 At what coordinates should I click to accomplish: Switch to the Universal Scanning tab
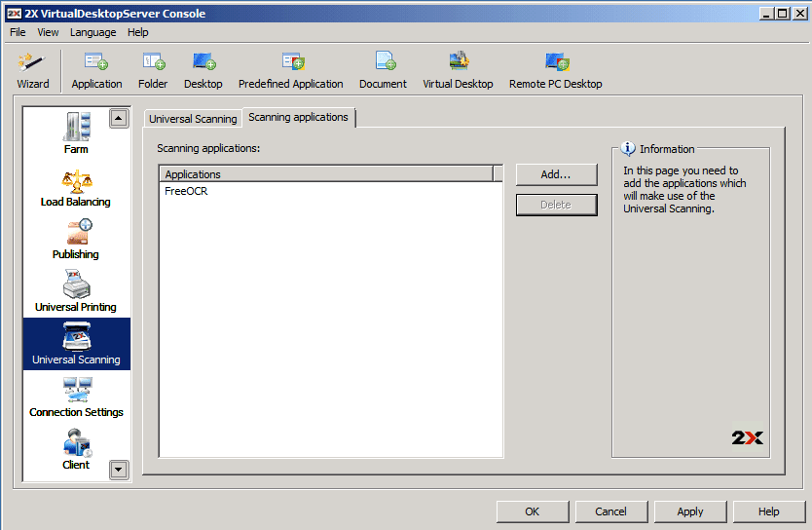click(x=193, y=119)
